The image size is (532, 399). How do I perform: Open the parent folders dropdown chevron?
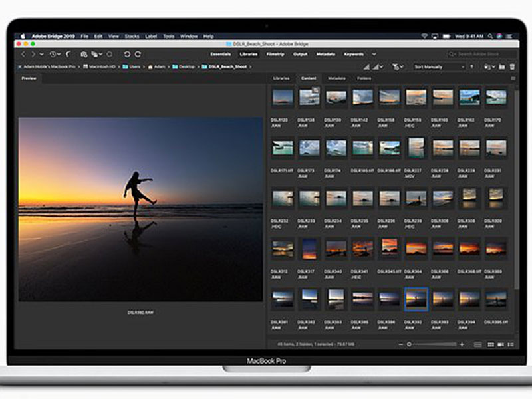41,54
